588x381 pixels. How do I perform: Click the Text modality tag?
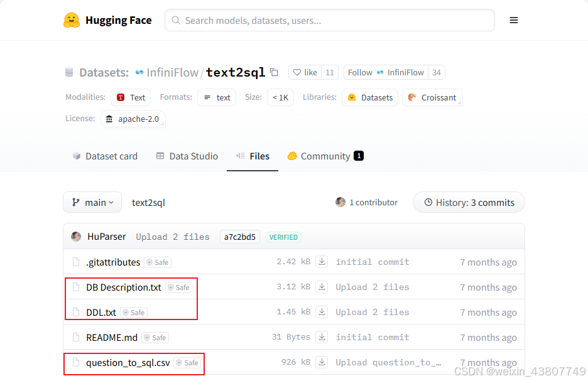pos(131,97)
